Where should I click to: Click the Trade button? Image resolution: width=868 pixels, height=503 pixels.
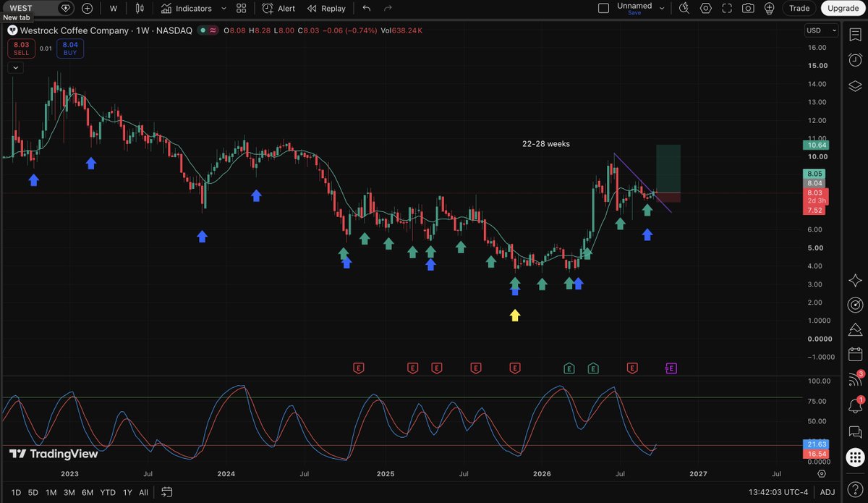pos(799,8)
